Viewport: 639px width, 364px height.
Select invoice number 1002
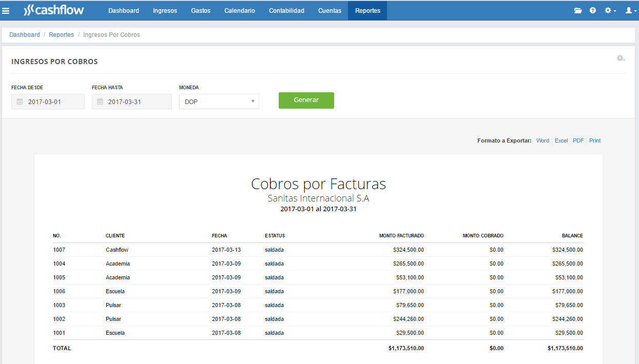59,319
